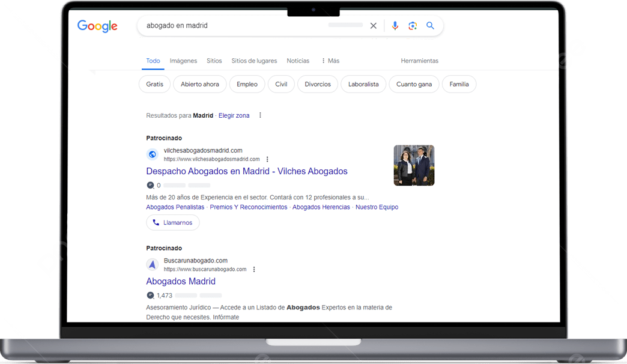Select the Todo tab
Viewport: 627px width, 364px height.
[153, 61]
